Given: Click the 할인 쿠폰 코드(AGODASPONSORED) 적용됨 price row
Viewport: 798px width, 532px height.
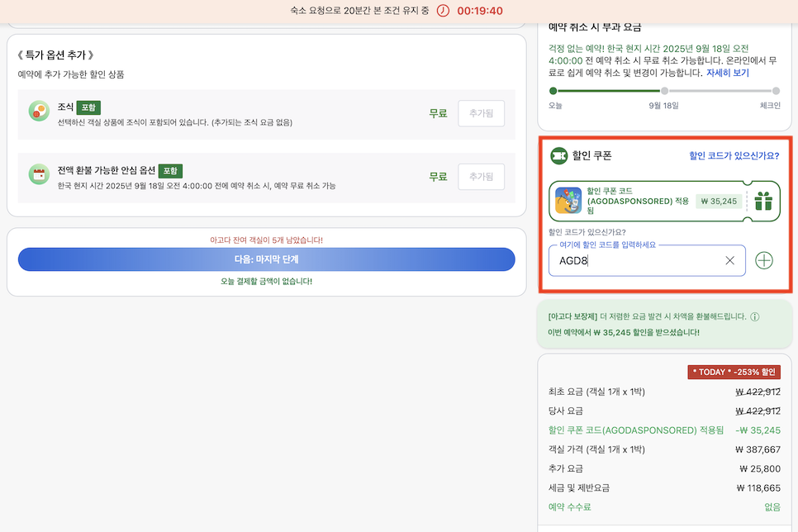Looking at the screenshot, I should click(663, 430).
